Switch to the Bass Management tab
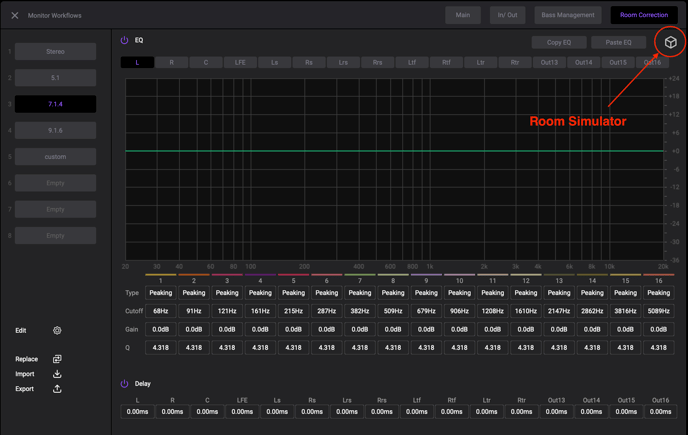 (568, 15)
